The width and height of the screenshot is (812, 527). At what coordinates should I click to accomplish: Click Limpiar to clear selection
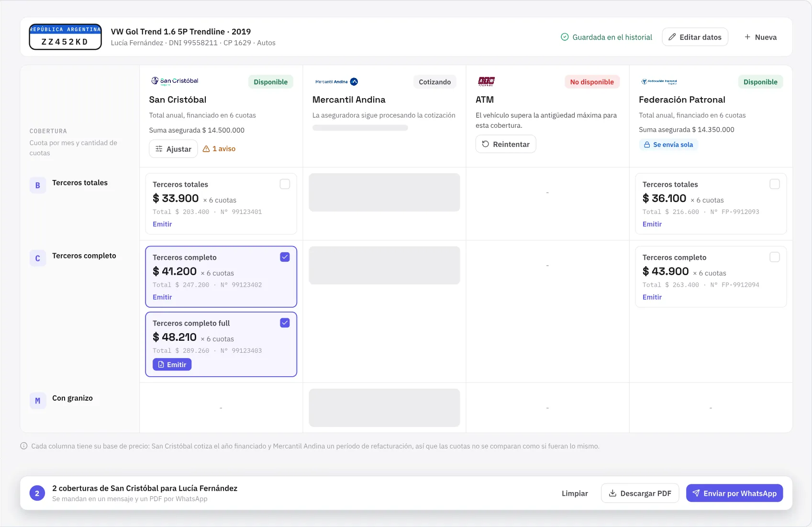[x=575, y=493]
